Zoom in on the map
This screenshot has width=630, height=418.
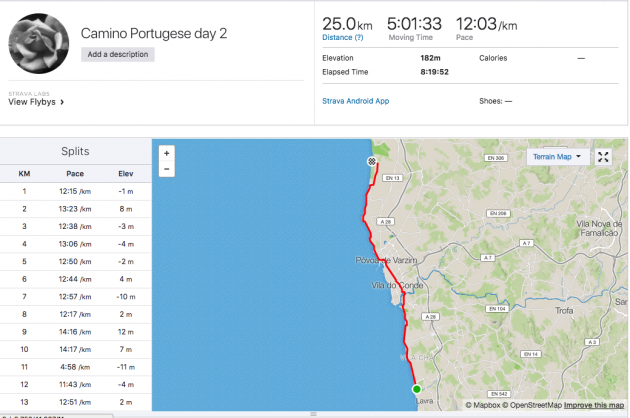166,153
